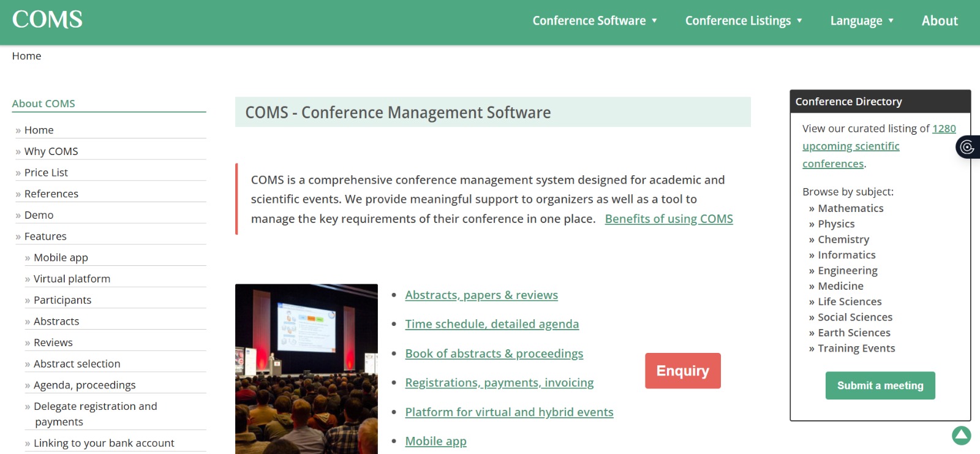Open Features in sidebar
Image resolution: width=980 pixels, height=454 pixels.
[x=45, y=236]
